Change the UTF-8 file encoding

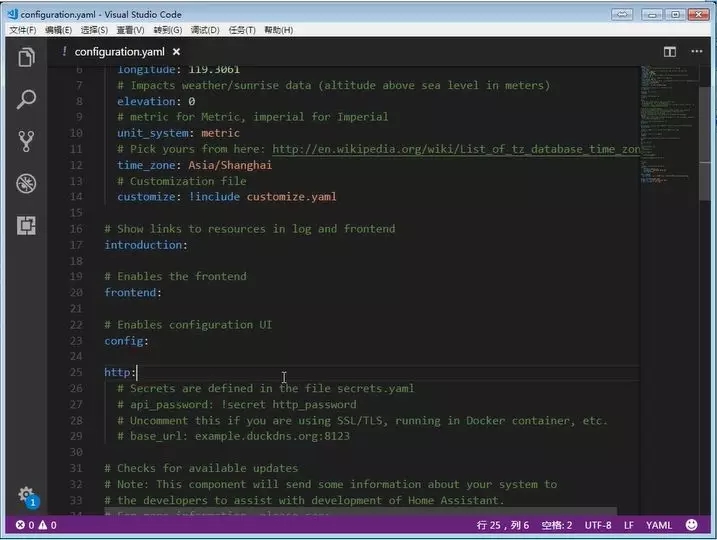click(598, 525)
